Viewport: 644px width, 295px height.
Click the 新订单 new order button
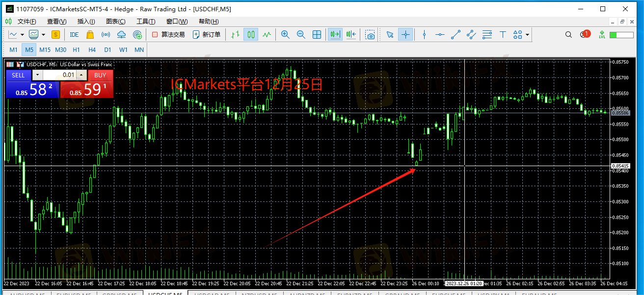(207, 34)
